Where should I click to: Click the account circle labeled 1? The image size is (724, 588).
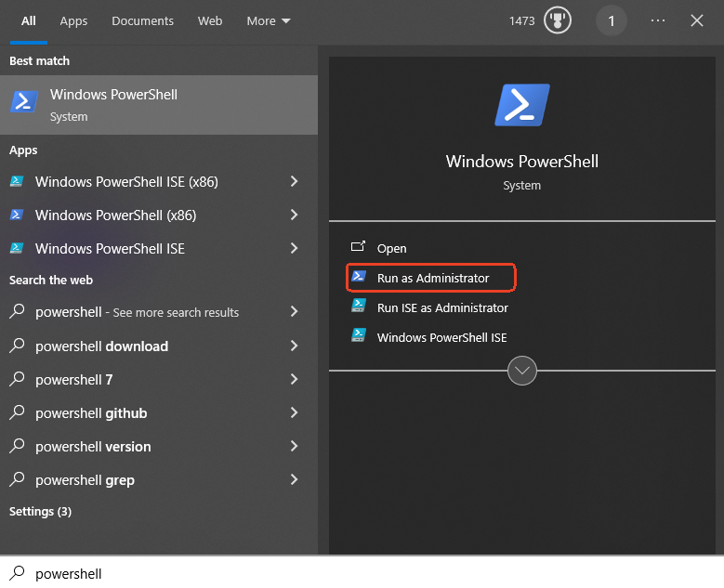(x=611, y=20)
